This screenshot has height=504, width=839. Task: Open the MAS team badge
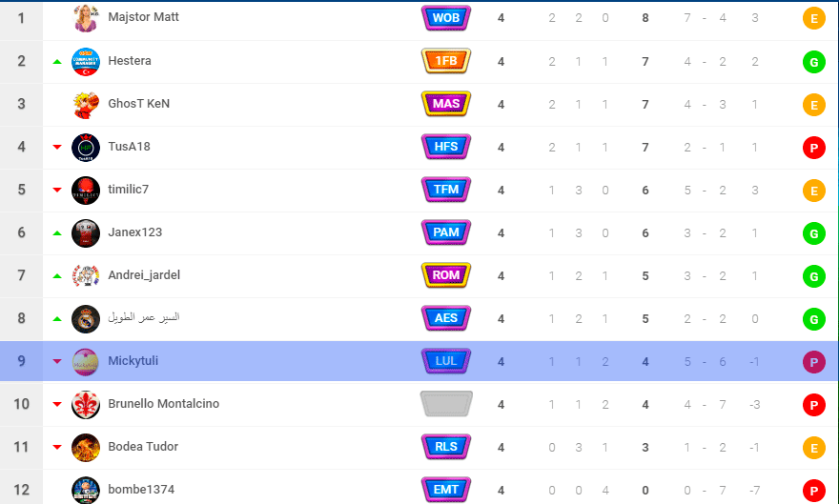(446, 104)
